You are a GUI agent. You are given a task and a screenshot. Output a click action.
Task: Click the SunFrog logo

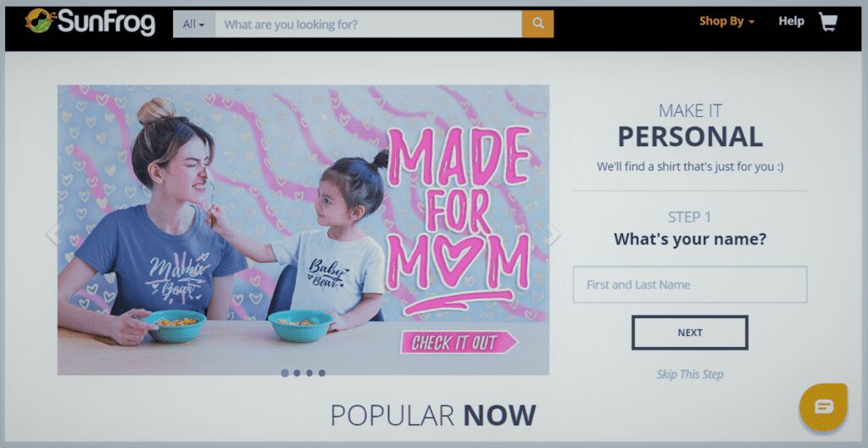tap(90, 22)
